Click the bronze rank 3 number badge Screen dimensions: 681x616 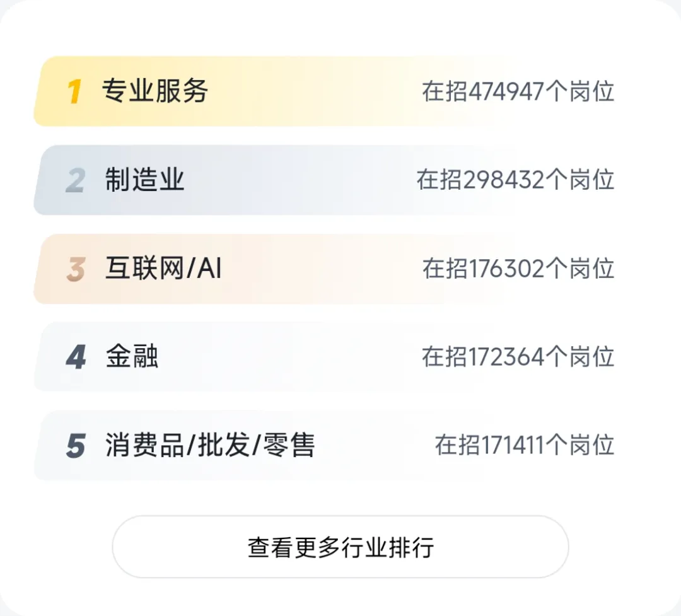(x=76, y=269)
